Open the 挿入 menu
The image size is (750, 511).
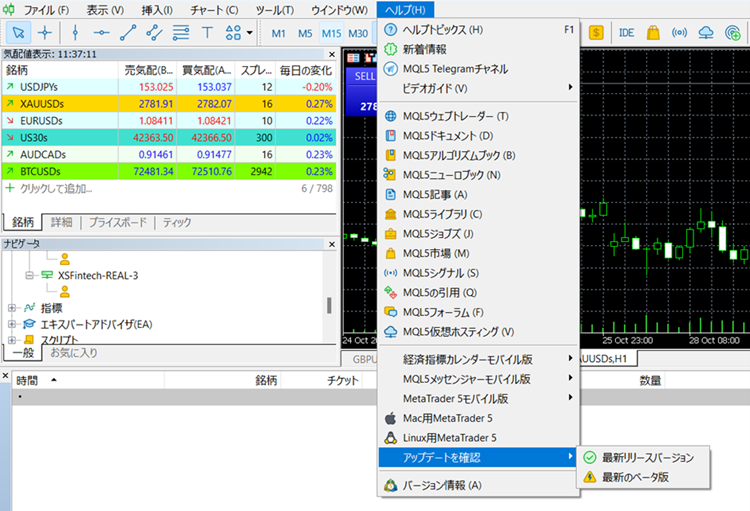pyautogui.click(x=157, y=10)
